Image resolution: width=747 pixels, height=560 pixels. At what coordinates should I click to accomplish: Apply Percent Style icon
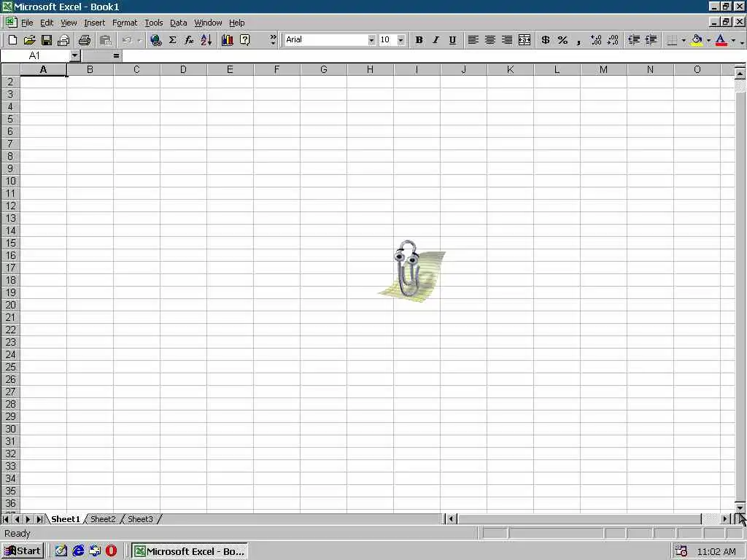pyautogui.click(x=562, y=40)
